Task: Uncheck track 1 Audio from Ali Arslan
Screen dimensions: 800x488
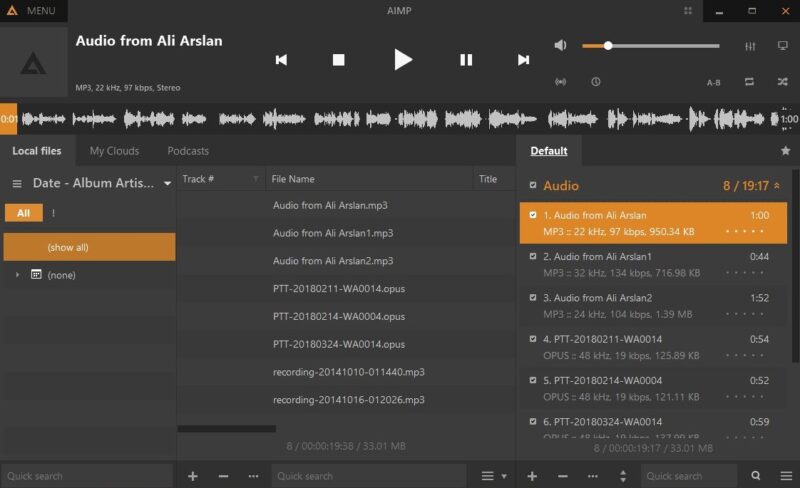Action: click(533, 215)
